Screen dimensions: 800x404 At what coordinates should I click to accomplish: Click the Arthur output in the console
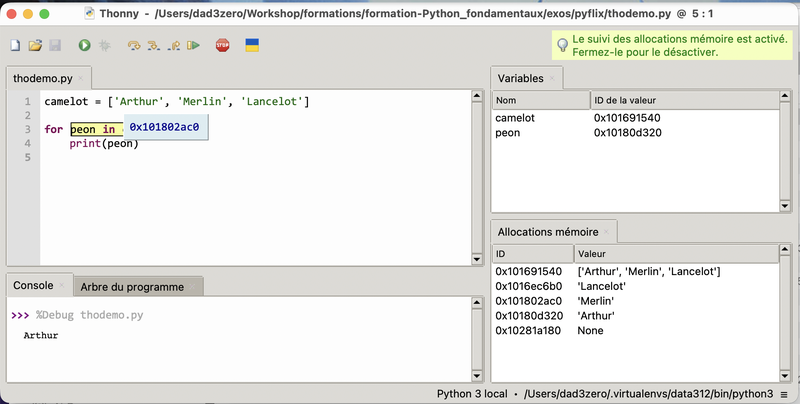tap(41, 335)
